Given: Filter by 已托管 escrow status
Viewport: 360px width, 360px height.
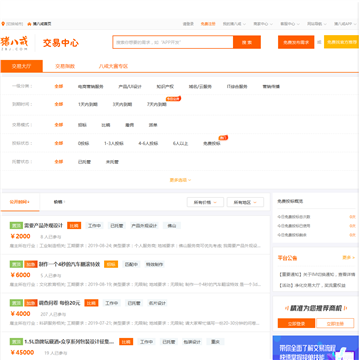Looking at the screenshot, I should click(x=84, y=162).
